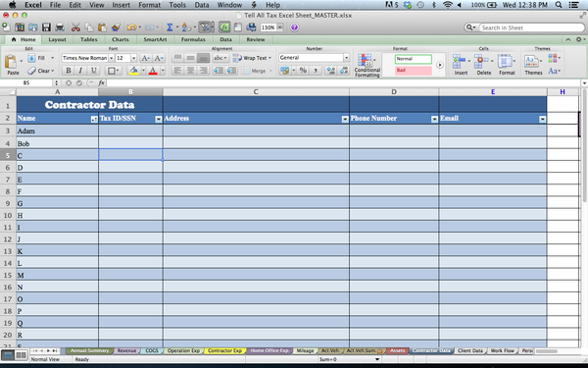Click the AutoSum sigma icon
Viewport: 588px width, 368px height.
tap(170, 27)
